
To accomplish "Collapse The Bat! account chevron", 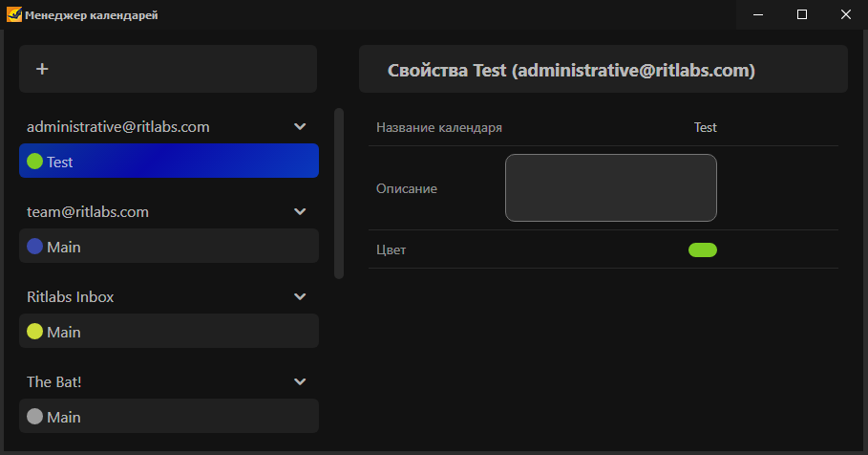I will click(x=300, y=381).
